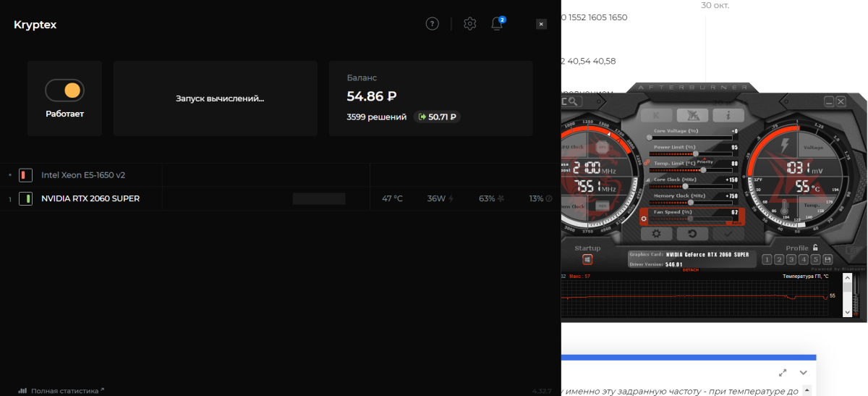Select Afterburner profile slot 5

click(x=816, y=259)
